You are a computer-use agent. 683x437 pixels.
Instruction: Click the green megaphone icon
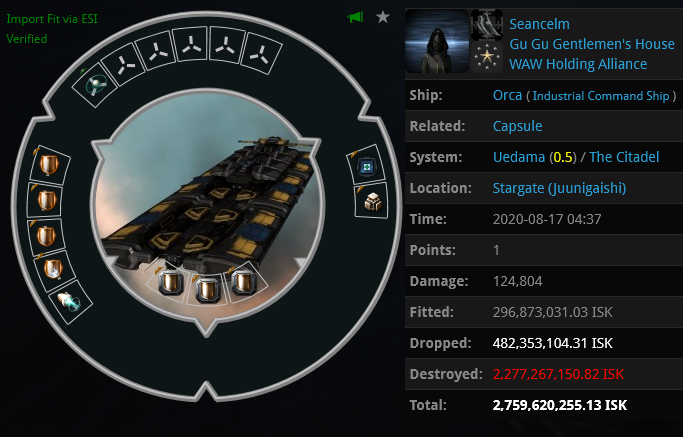tap(355, 17)
